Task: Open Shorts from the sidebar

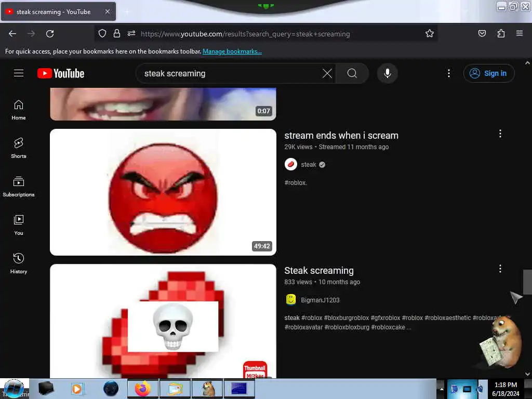Action: [x=19, y=148]
